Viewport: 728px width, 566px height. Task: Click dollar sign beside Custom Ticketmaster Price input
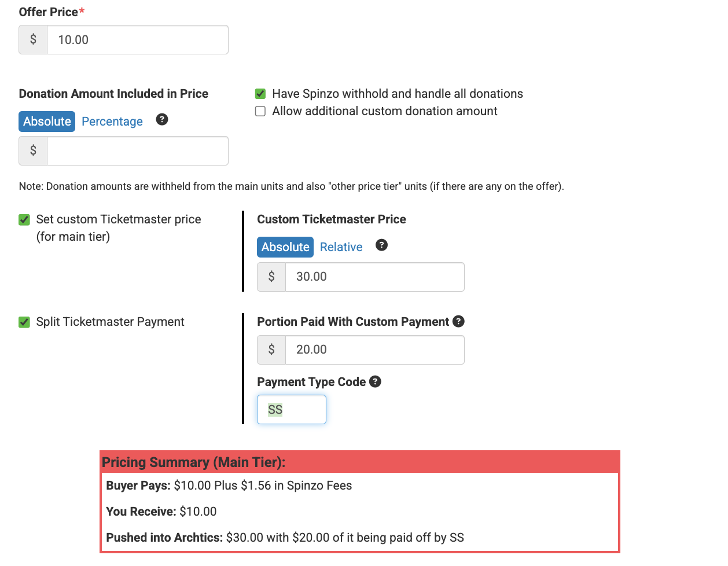click(271, 277)
